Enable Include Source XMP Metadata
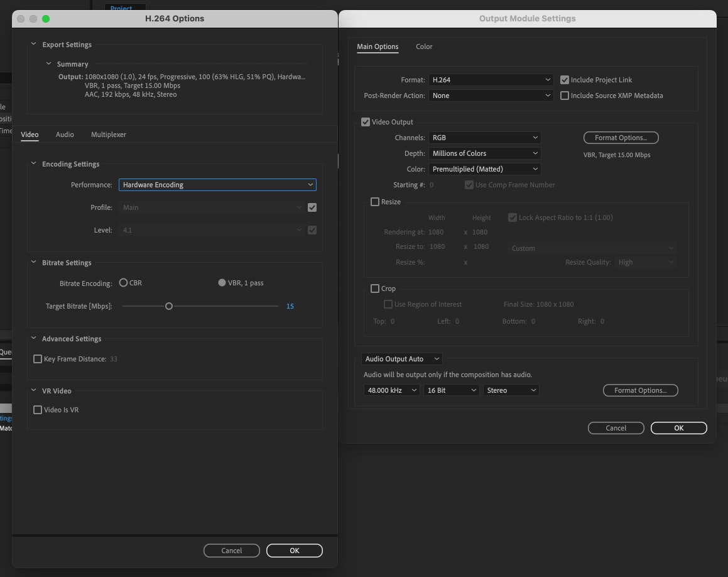The height and width of the screenshot is (577, 728). coord(565,96)
